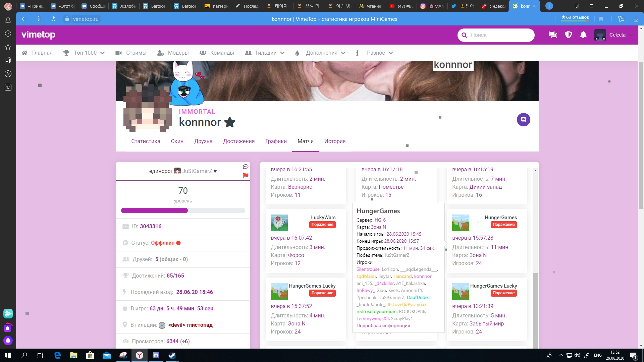Screen dimensions: 644x362
Task: Switch input language ENG in tray
Action: click(598, 355)
